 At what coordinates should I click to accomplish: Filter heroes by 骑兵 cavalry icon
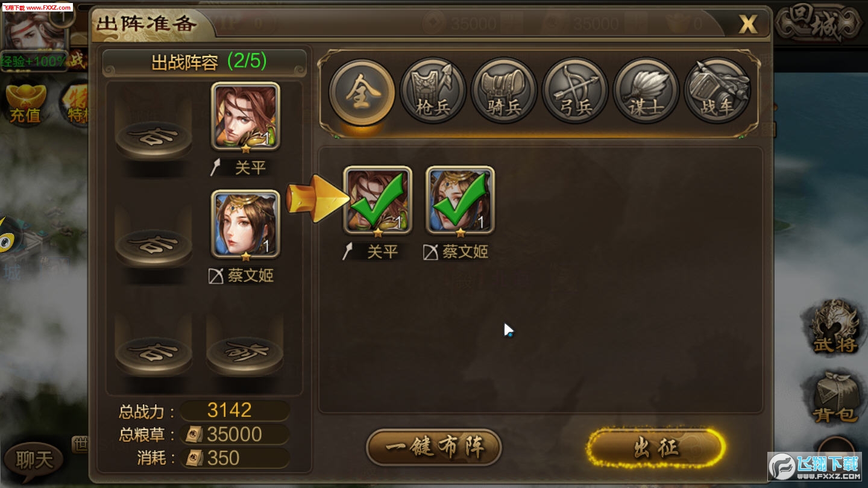505,90
